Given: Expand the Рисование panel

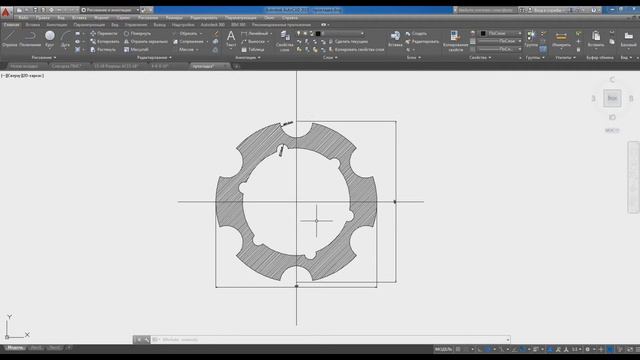Looking at the screenshot, I should pyautogui.click(x=44, y=58).
